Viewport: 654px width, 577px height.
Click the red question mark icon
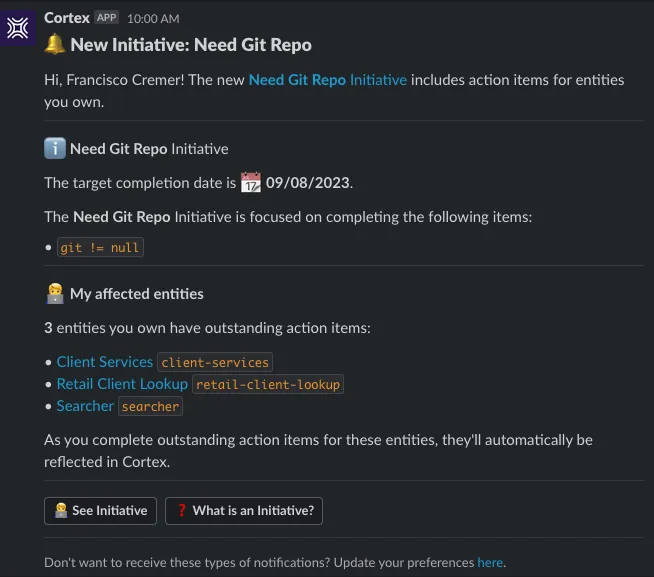click(181, 511)
